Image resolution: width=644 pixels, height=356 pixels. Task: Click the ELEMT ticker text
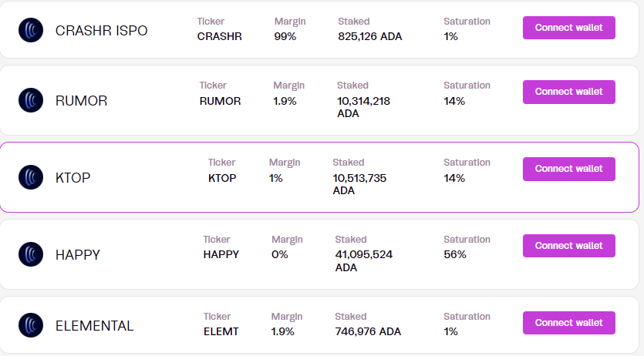click(x=221, y=331)
